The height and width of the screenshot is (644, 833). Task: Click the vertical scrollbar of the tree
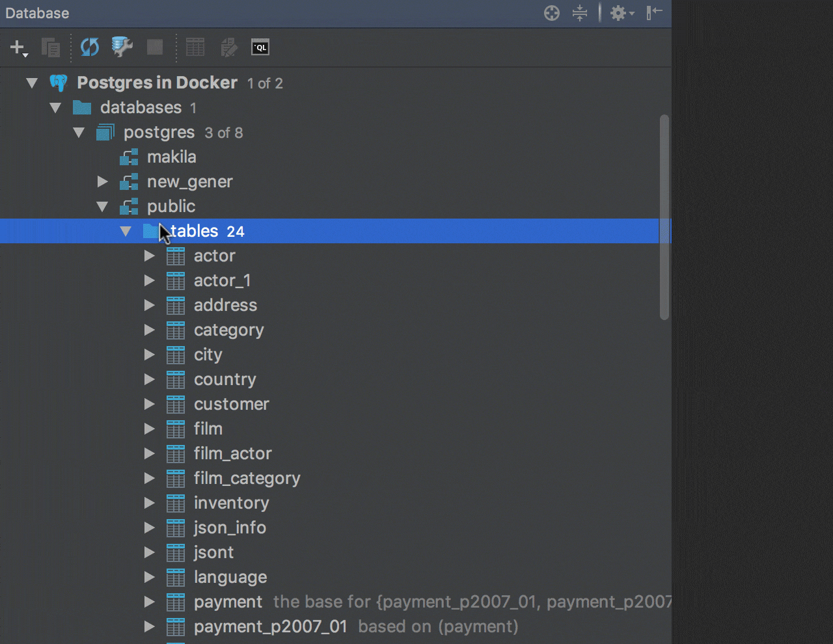pyautogui.click(x=664, y=218)
